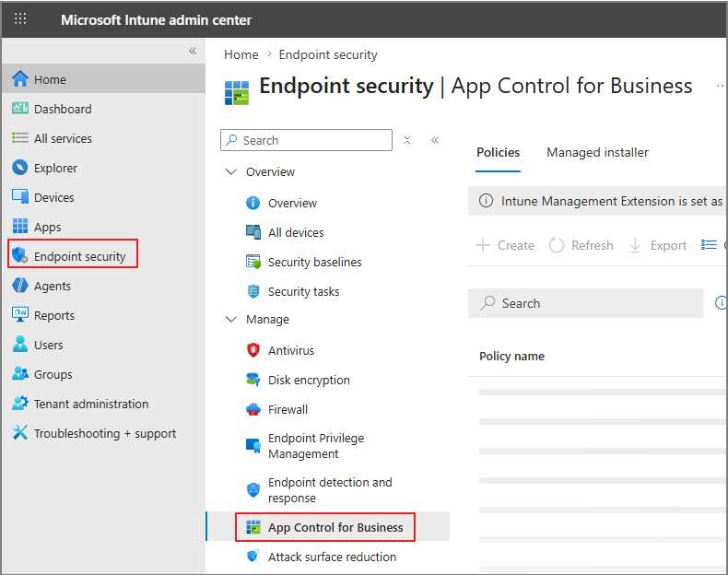Click the Create policy button

505,245
